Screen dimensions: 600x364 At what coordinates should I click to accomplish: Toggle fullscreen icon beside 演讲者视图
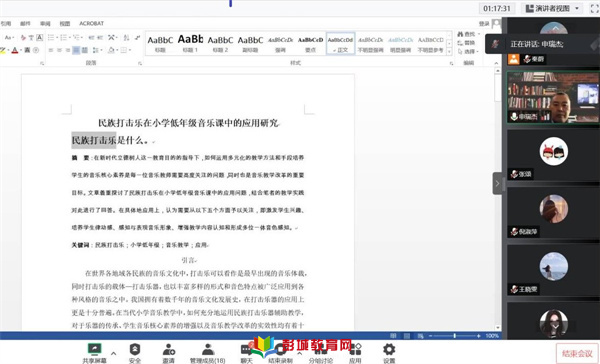(594, 8)
